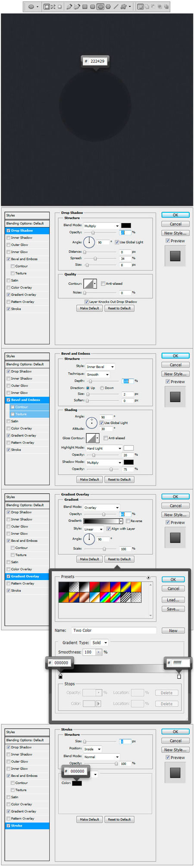The width and height of the screenshot is (194, 868).
Task: Open Stroke Position Inside dropdown
Action: [93, 749]
